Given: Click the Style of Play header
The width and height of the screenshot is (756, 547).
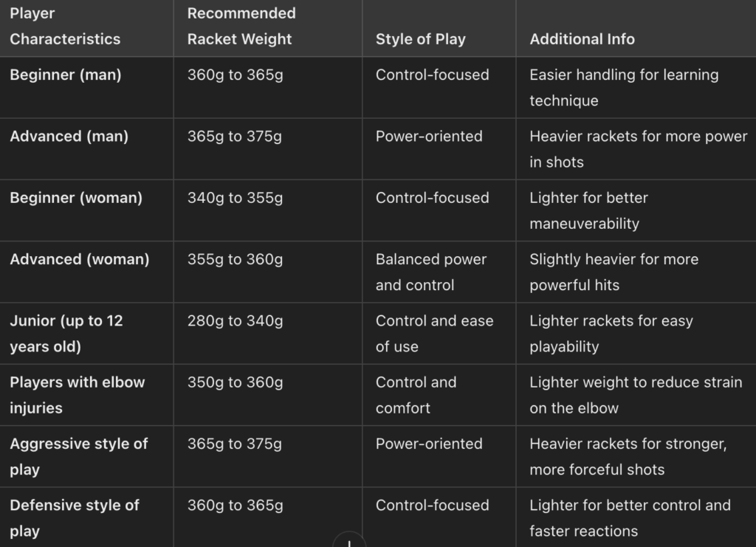Looking at the screenshot, I should [x=420, y=39].
